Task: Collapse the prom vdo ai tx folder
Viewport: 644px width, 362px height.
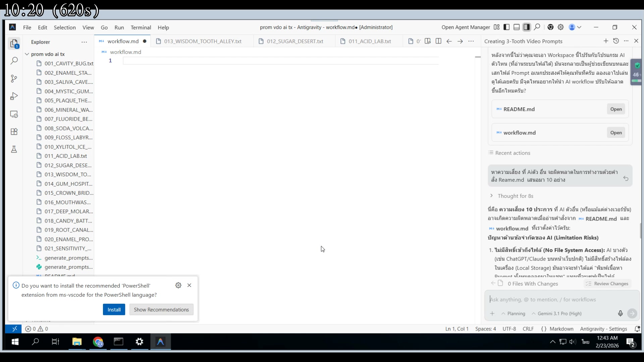Action: tap(27, 54)
